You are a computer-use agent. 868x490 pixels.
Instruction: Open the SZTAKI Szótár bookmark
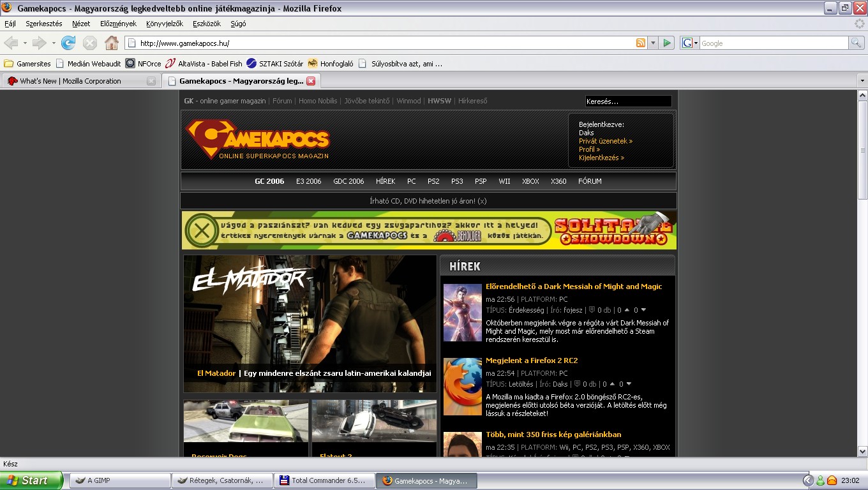point(275,63)
